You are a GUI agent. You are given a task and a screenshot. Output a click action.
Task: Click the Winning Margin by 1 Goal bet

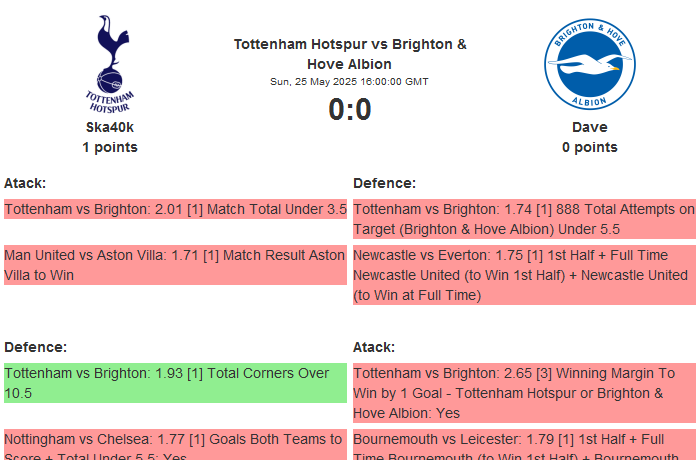pyautogui.click(x=524, y=393)
